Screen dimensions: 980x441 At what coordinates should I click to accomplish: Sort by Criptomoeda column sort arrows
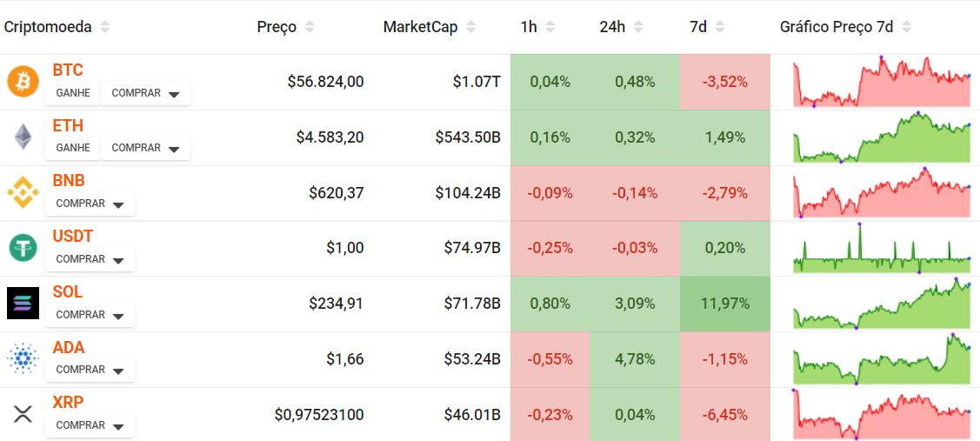click(104, 27)
